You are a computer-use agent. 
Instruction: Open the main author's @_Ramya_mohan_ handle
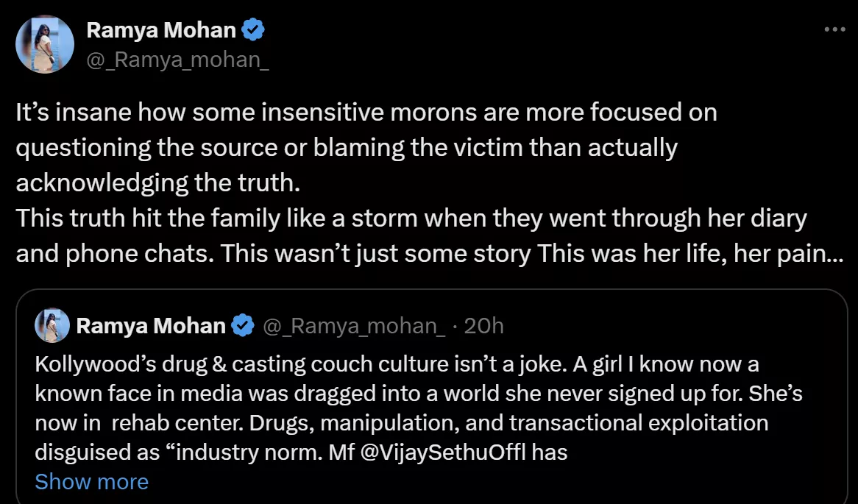[177, 59]
